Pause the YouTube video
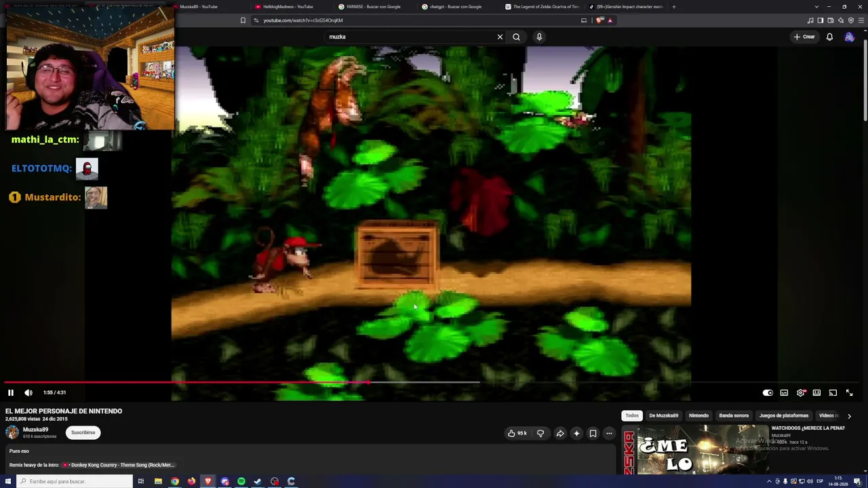This screenshot has height=488, width=868. click(x=11, y=392)
